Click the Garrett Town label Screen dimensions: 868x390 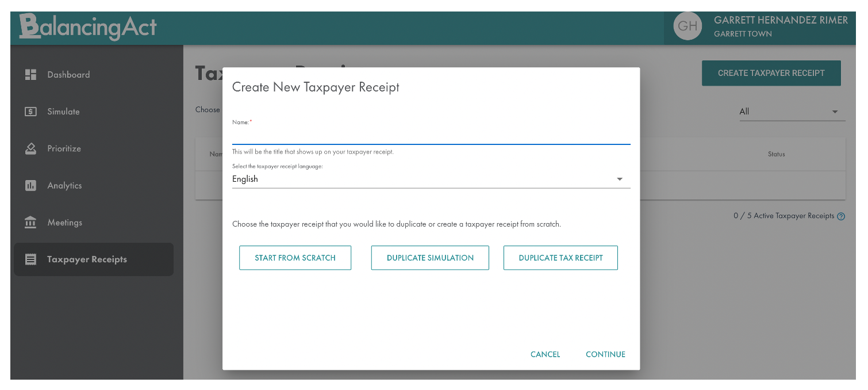[x=743, y=34]
